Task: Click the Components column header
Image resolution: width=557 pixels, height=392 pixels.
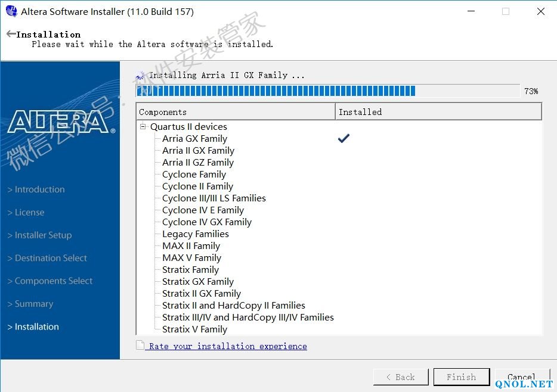Action: coord(236,112)
